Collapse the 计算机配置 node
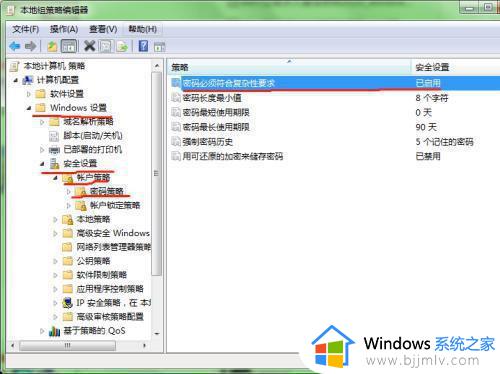The width and height of the screenshot is (500, 374). [15, 80]
